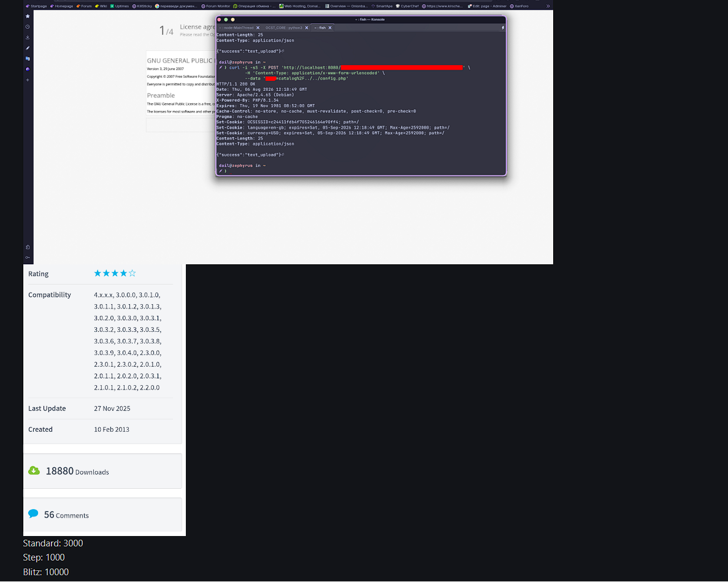
Task: Open the Notes pencil panel in sidebar
Action: tap(28, 48)
